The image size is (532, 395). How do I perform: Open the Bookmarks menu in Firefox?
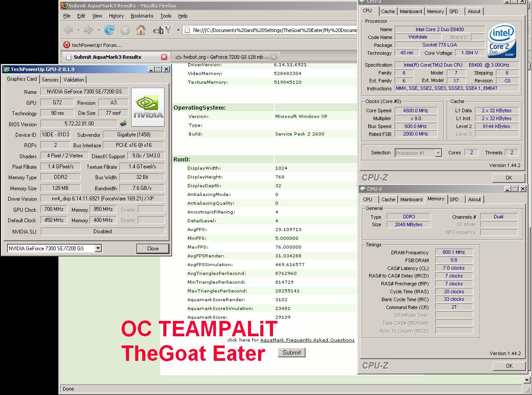[x=142, y=16]
